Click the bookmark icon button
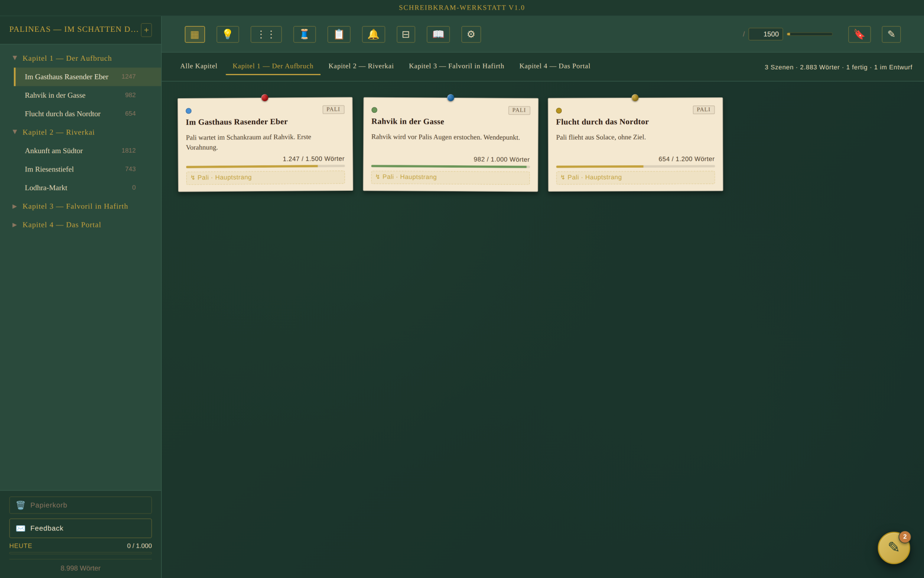Image resolution: width=924 pixels, height=578 pixels. click(859, 34)
